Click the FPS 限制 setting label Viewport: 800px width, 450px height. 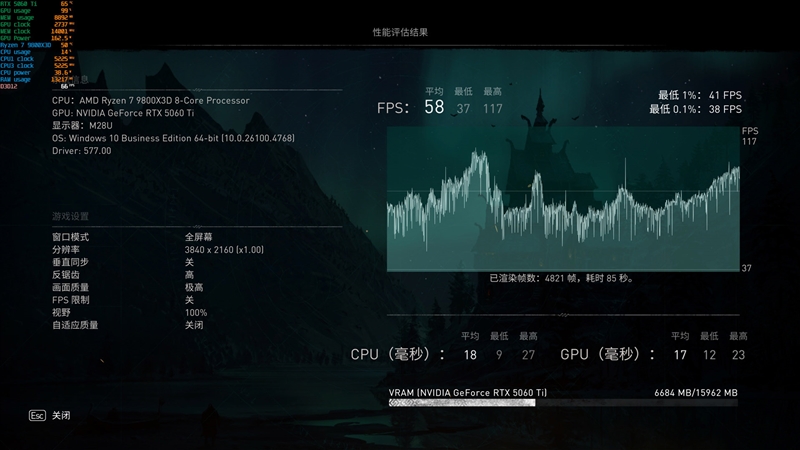70,300
